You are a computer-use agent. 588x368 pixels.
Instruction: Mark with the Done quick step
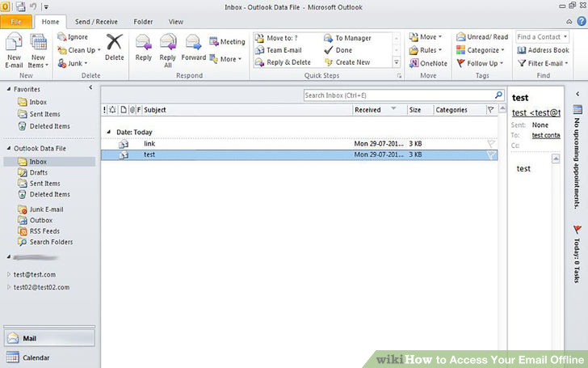[338, 50]
